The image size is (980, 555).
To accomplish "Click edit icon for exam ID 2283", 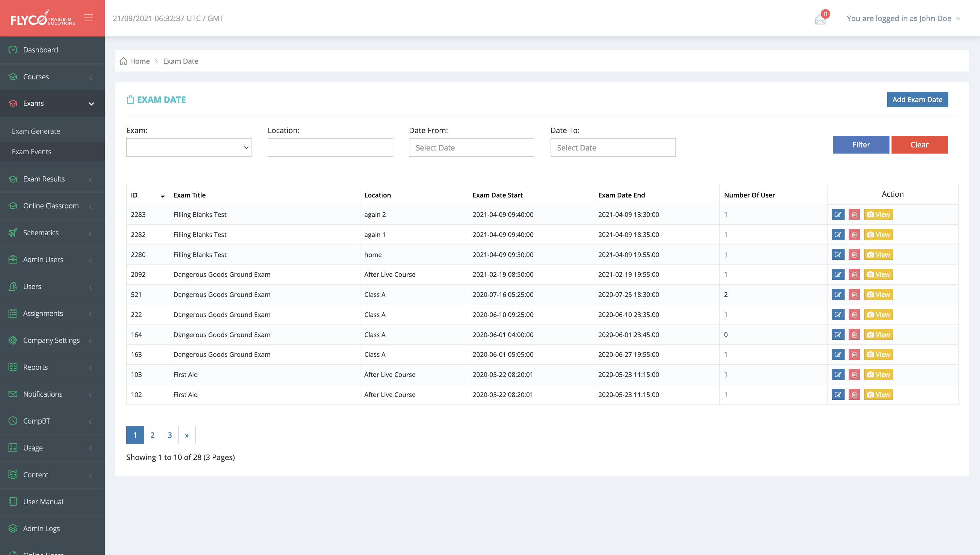I will coord(838,215).
